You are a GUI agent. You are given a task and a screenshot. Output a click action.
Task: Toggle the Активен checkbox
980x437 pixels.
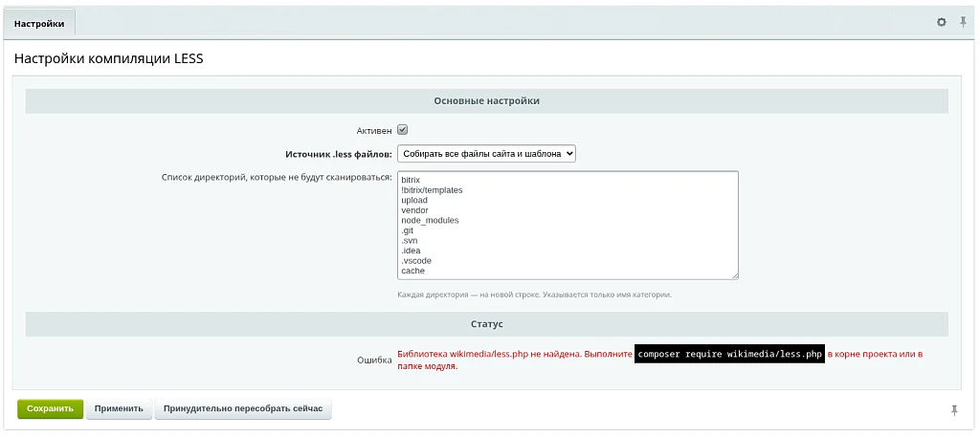pyautogui.click(x=403, y=130)
